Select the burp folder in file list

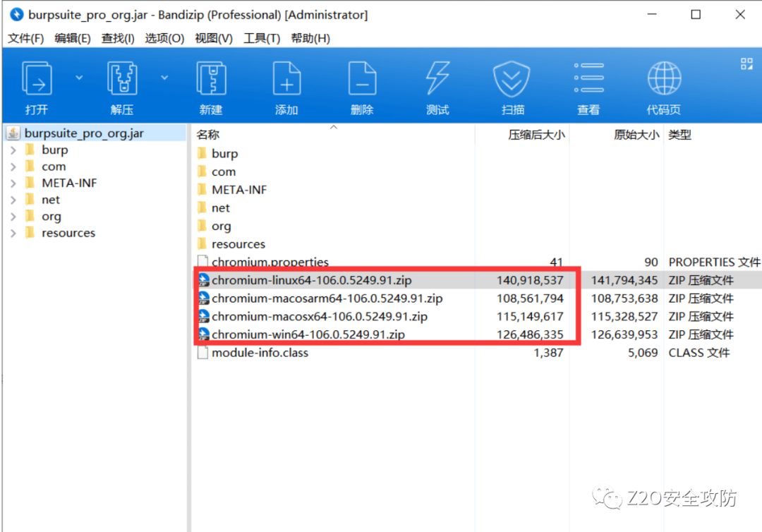(224, 154)
